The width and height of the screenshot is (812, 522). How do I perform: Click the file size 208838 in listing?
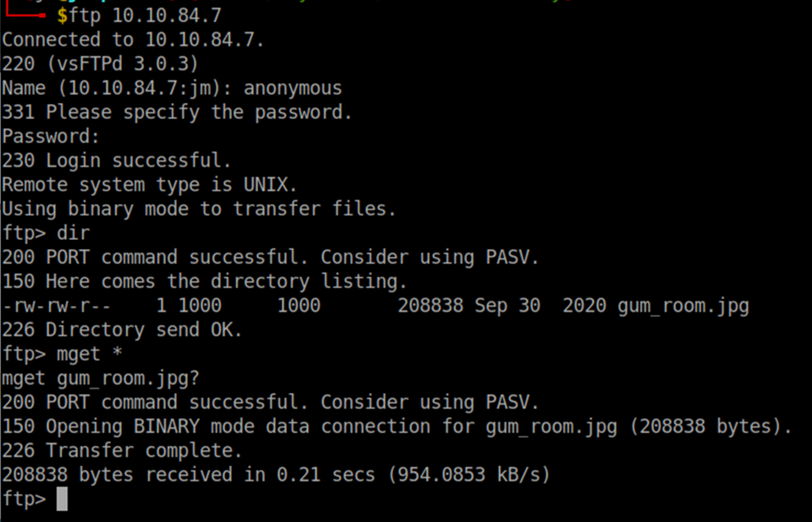tap(430, 307)
